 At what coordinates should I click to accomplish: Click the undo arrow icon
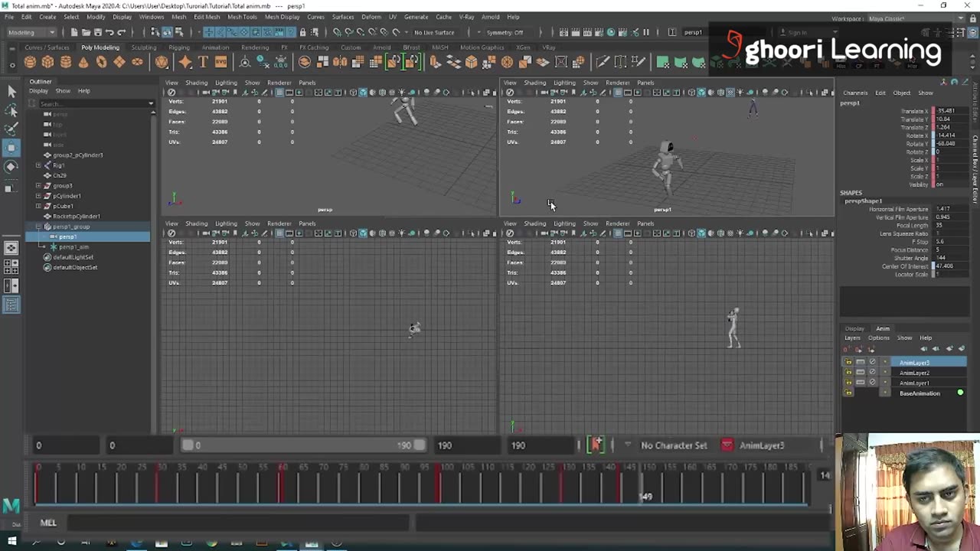click(x=109, y=32)
